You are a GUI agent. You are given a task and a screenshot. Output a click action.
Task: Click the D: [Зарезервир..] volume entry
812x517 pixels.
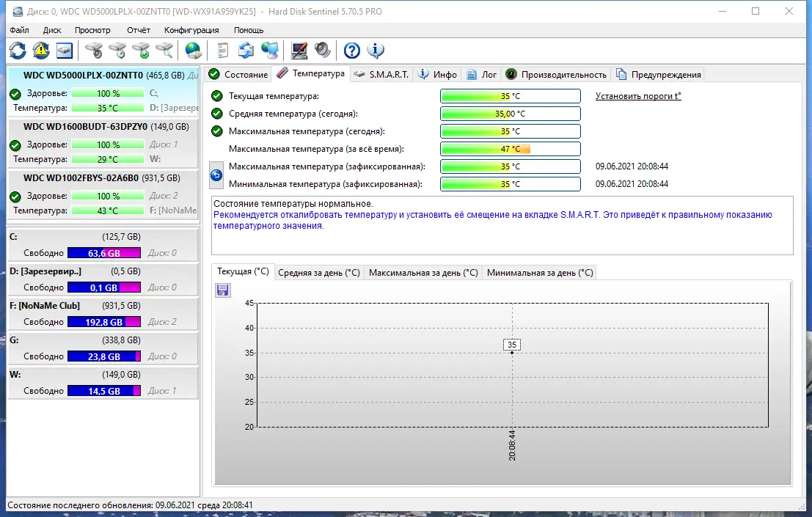103,279
